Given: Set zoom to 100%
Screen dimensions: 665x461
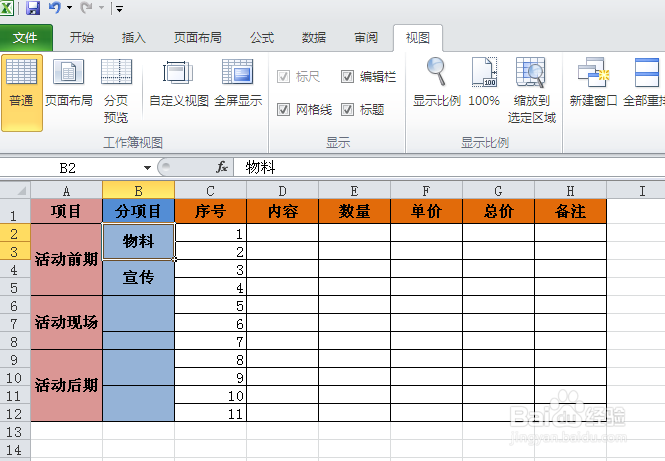Looking at the screenshot, I should click(x=484, y=84).
